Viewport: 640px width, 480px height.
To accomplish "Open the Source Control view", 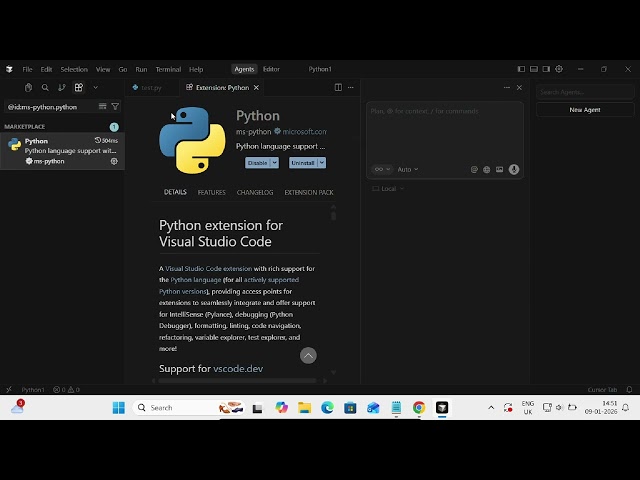I will (x=62, y=87).
